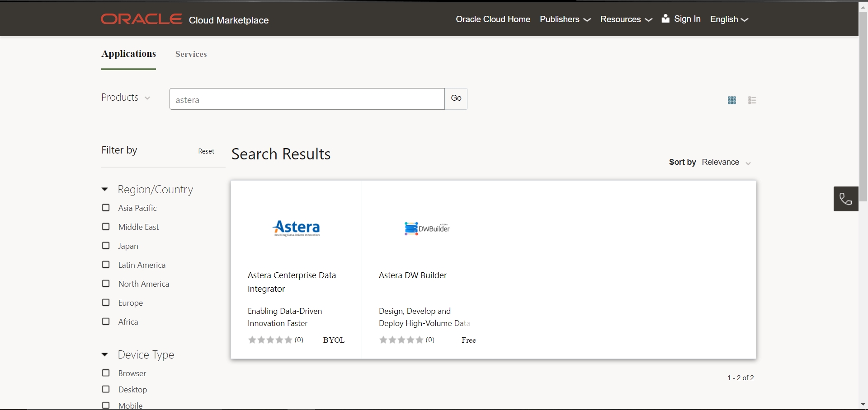
Task: Enable the North America region filter
Action: [x=106, y=284]
